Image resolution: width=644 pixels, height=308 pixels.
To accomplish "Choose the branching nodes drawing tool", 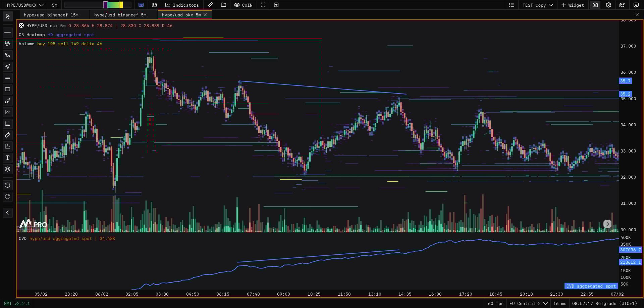I will [7, 44].
